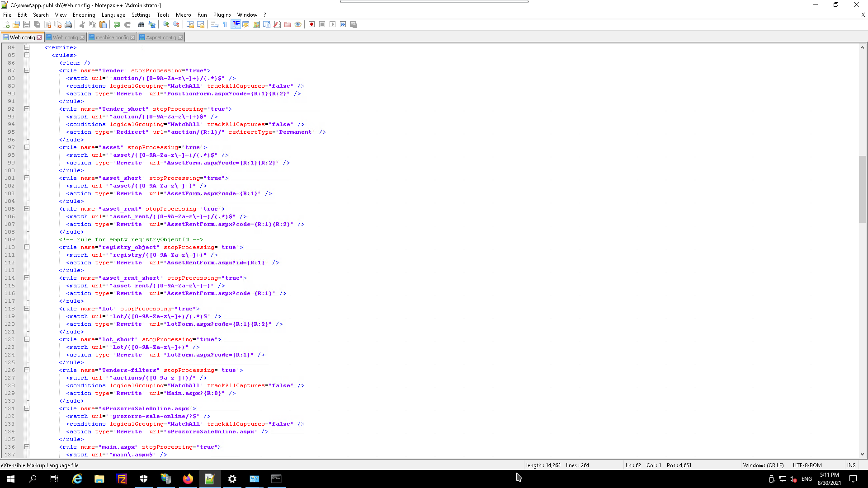The image size is (868, 488).
Task: Click the Print toolbar icon
Action: (x=68, y=24)
